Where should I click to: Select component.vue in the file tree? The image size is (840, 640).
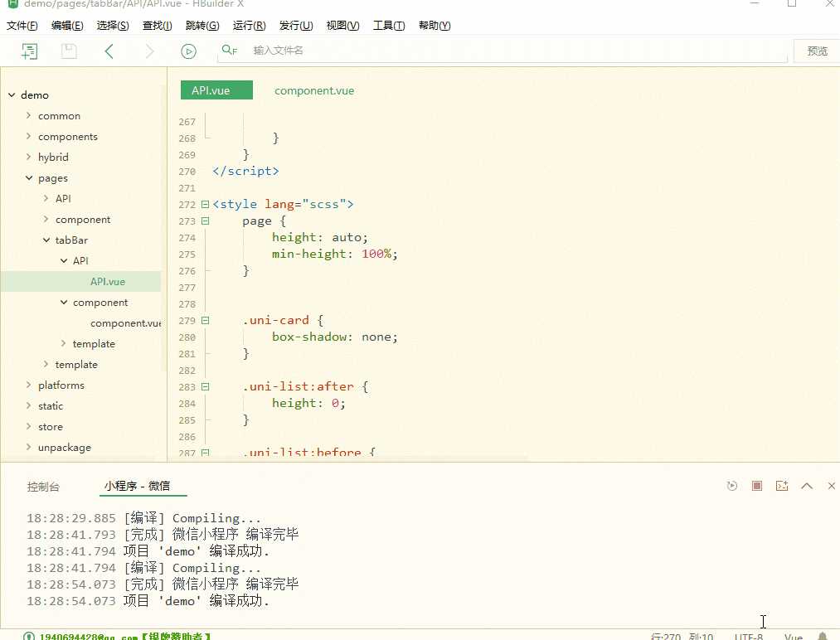click(x=125, y=323)
